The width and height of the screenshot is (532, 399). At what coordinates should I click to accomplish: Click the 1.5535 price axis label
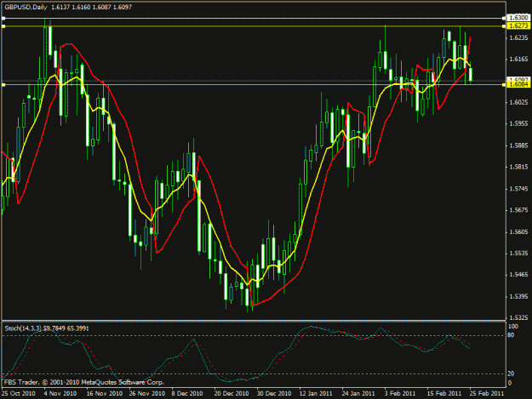518,254
